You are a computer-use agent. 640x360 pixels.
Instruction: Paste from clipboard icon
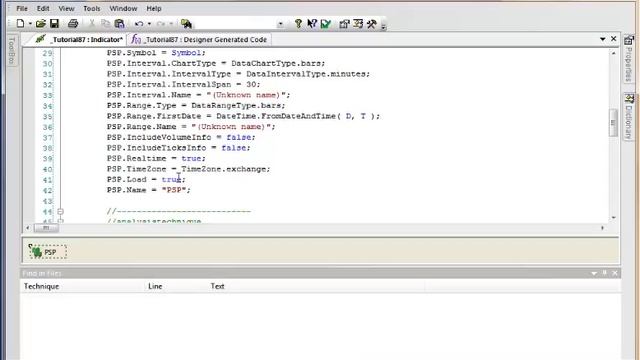[119, 24]
